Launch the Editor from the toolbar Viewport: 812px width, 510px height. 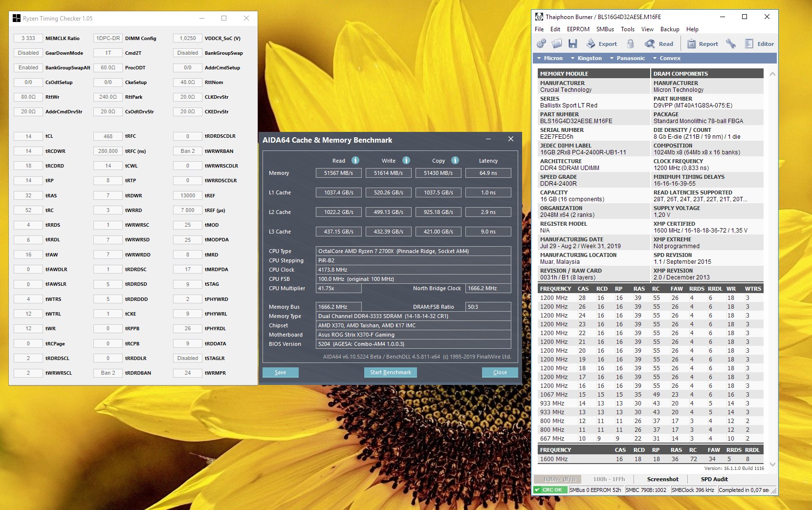(759, 44)
